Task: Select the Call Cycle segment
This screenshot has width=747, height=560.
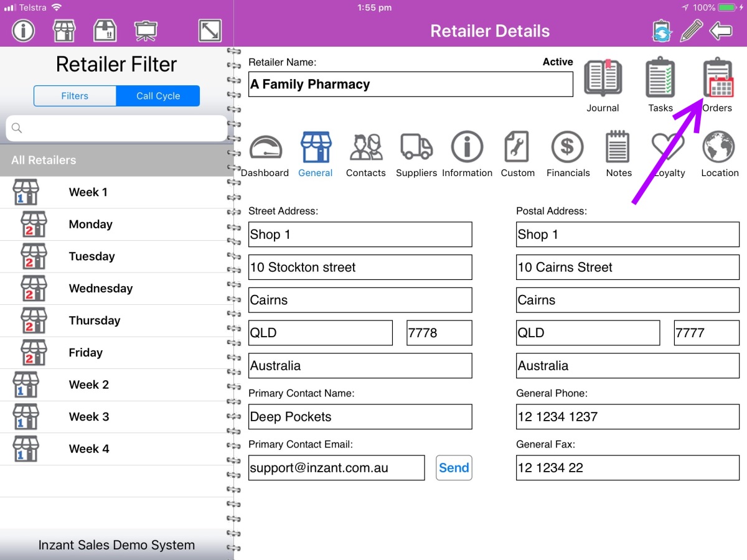Action: (158, 96)
